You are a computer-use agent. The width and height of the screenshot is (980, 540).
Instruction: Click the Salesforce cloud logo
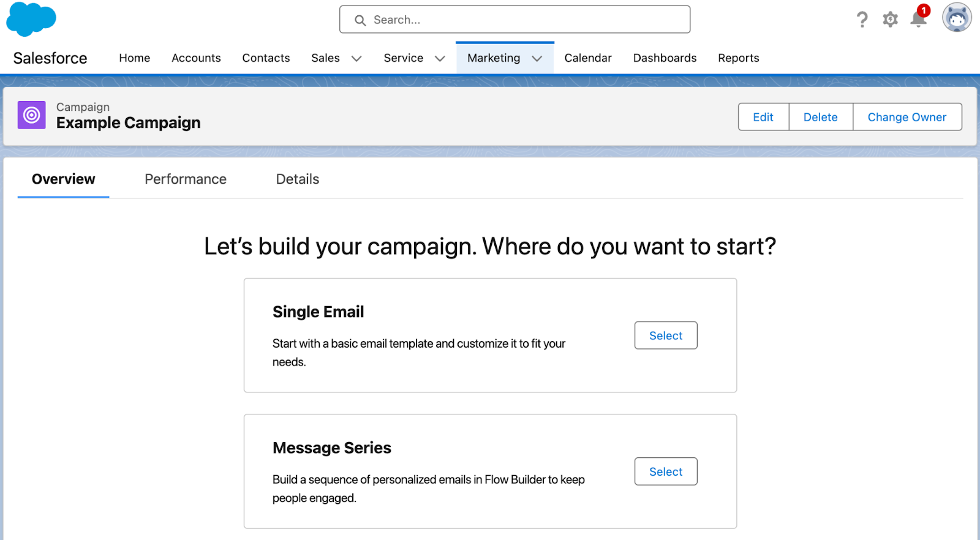tap(31, 20)
